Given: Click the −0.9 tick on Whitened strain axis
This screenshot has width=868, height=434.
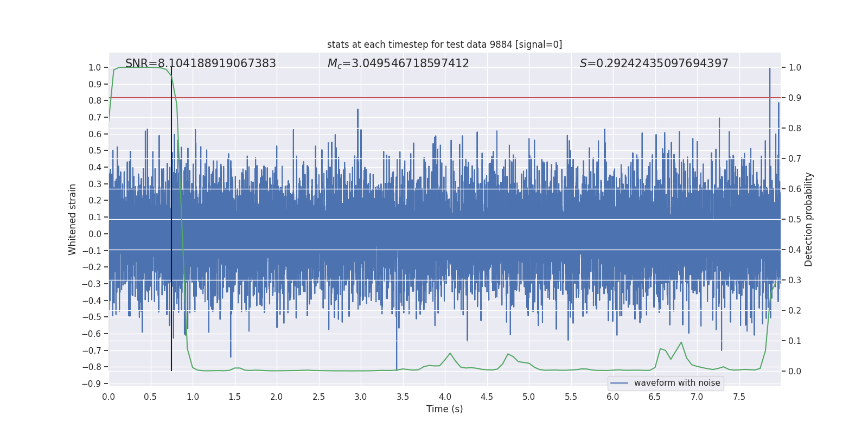Looking at the screenshot, I should (92, 384).
